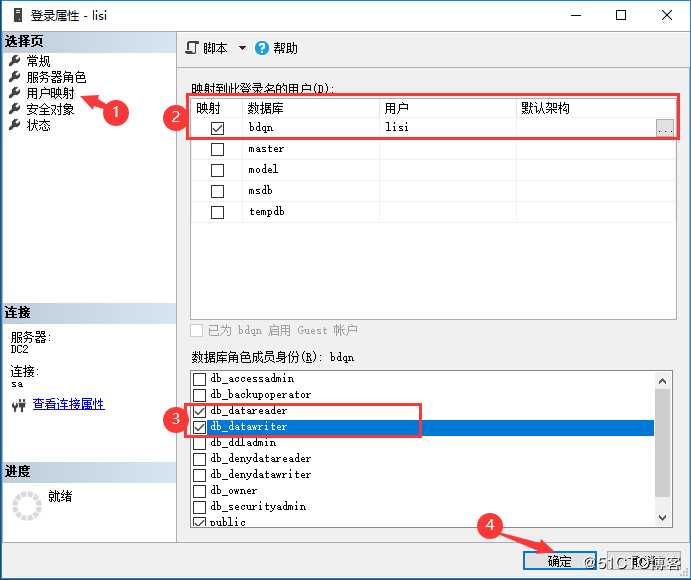691x580 pixels.
Task: Check the db_denydatawriter role
Action: click(200, 475)
